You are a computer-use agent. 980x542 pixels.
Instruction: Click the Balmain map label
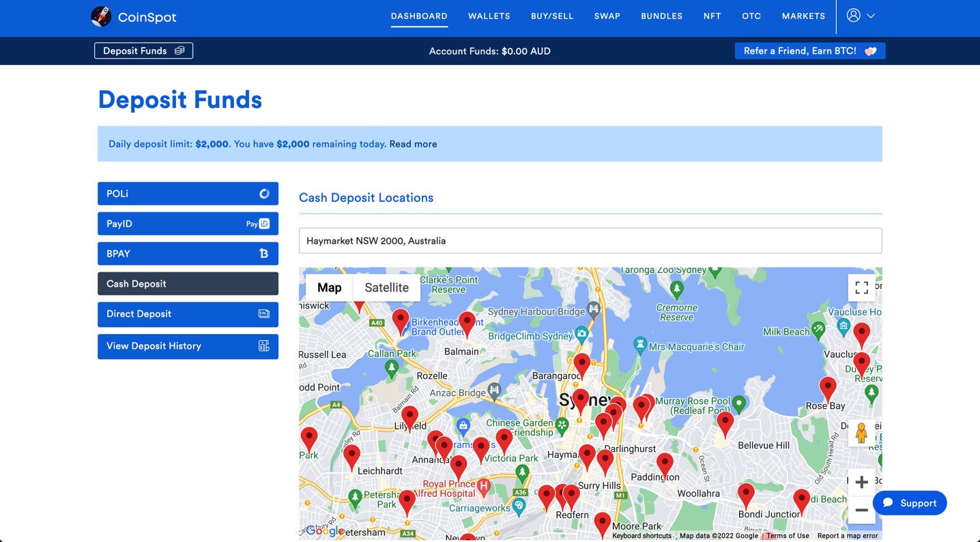(x=461, y=352)
